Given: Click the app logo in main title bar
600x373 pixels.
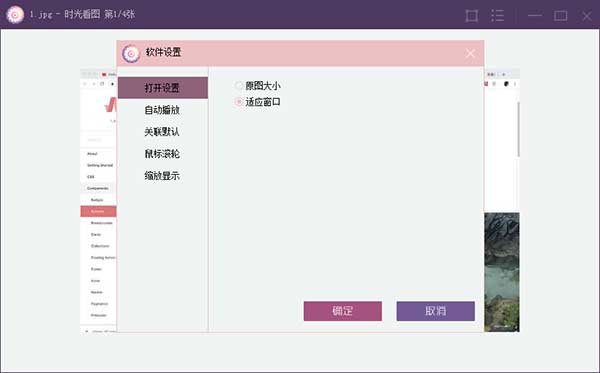Looking at the screenshot, I should click(15, 15).
